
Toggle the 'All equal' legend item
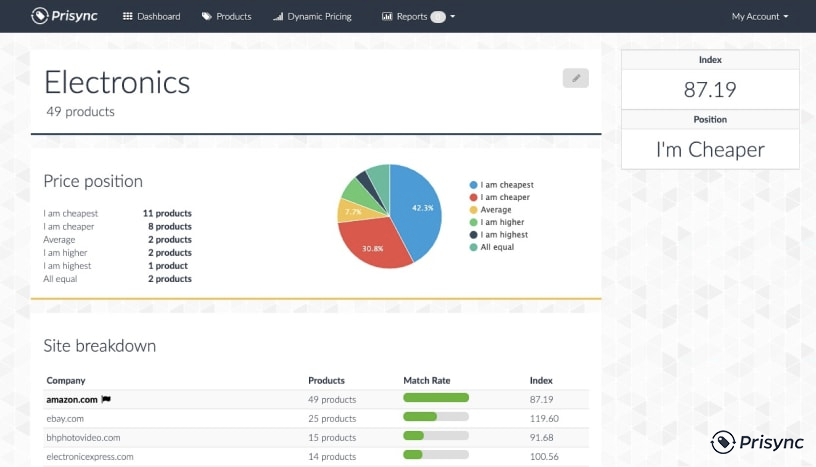pos(492,247)
